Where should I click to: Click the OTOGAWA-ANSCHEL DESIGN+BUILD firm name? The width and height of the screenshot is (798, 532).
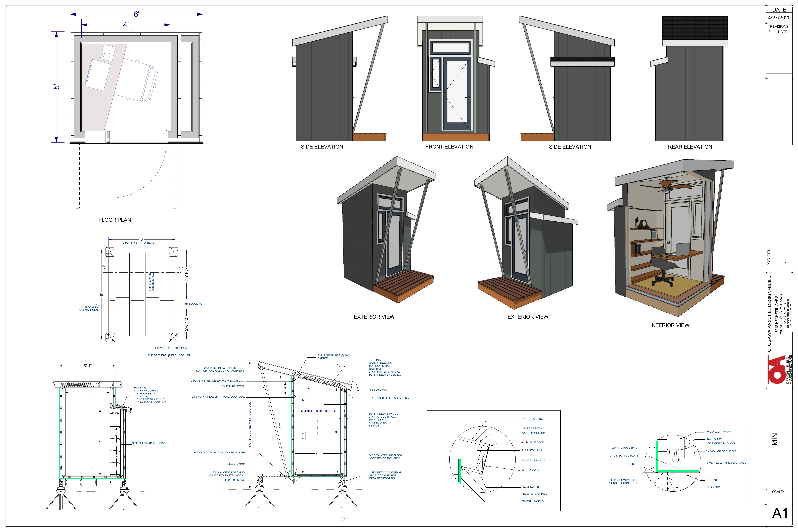(770, 314)
